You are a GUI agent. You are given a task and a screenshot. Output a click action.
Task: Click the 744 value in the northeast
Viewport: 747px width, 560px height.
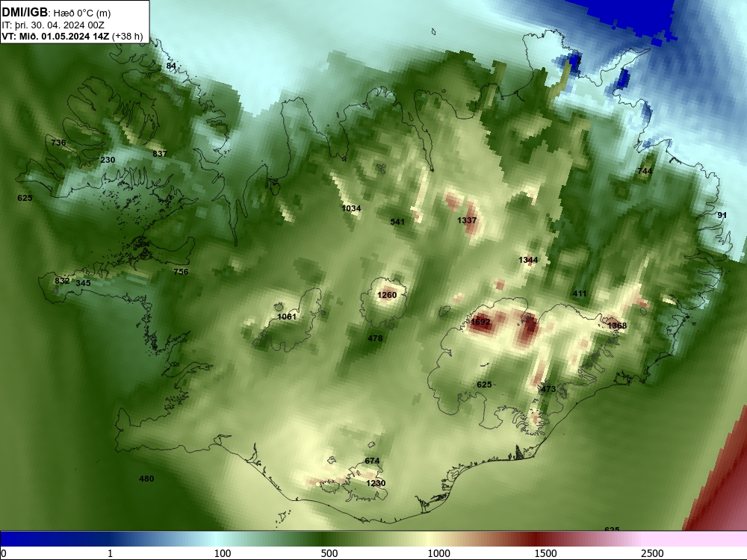645,171
